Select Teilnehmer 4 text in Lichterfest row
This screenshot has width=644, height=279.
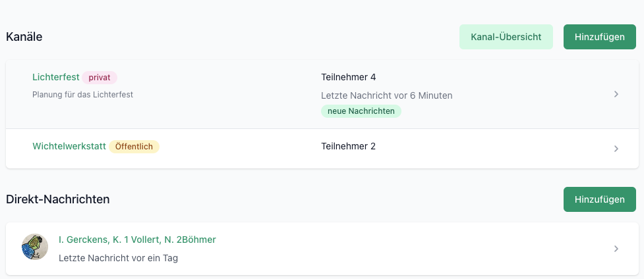pos(348,77)
